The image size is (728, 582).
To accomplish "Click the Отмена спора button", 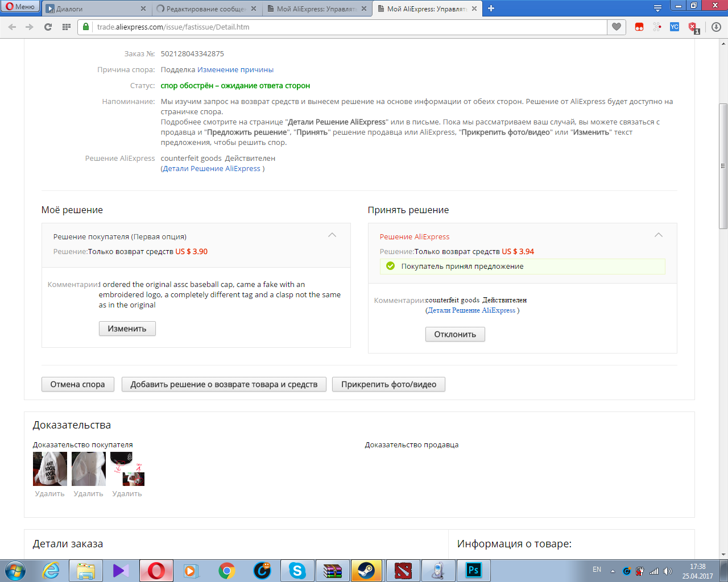I will click(x=78, y=384).
